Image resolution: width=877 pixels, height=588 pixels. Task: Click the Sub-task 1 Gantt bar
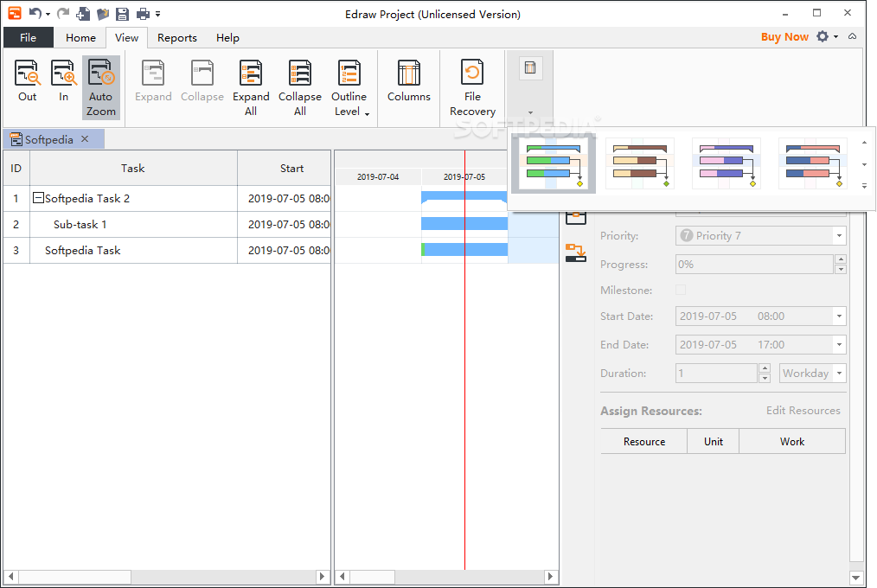pyautogui.click(x=464, y=224)
